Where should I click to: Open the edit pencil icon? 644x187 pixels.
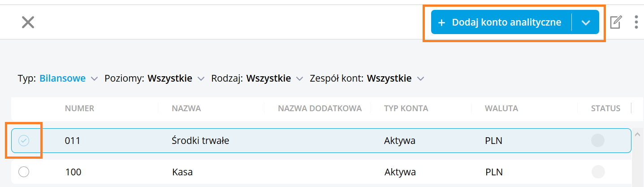pyautogui.click(x=616, y=22)
